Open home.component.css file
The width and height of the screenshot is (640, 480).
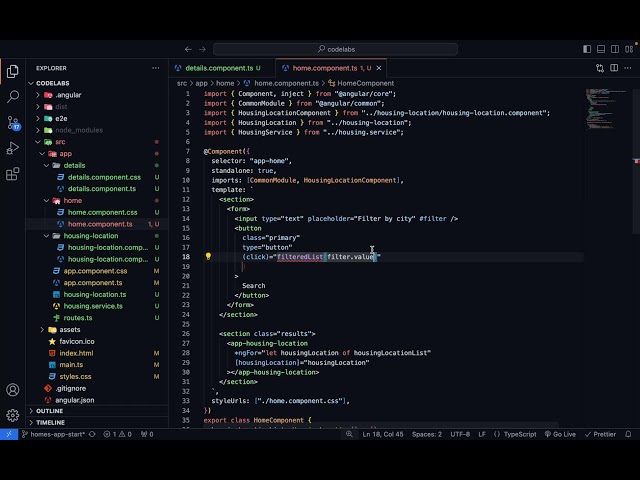98,212
